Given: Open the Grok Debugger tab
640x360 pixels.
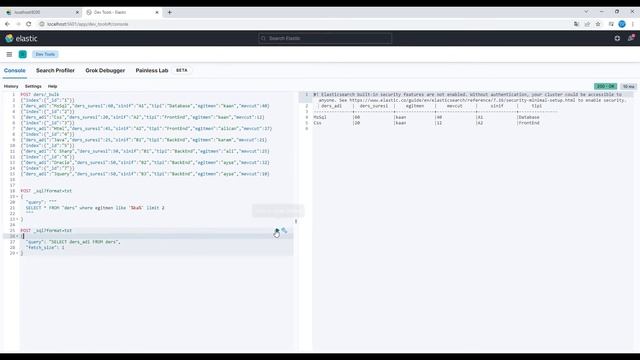Looking at the screenshot, I should coord(105,71).
